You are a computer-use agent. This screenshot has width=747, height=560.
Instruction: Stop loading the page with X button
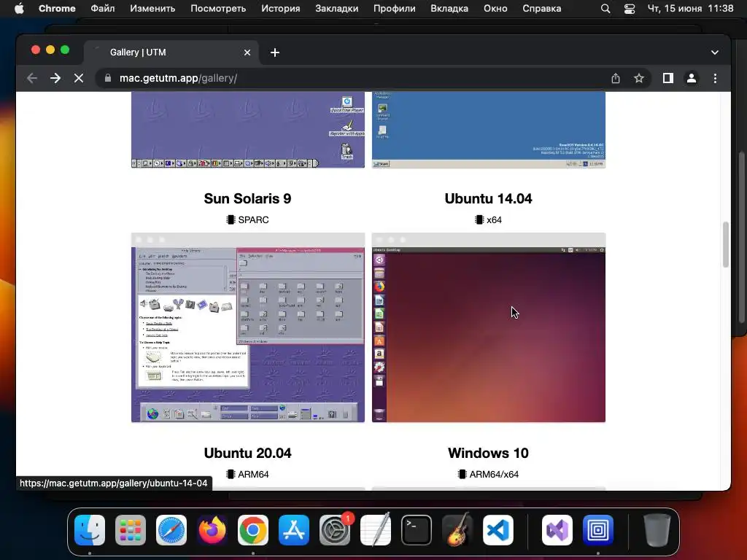pos(79,78)
